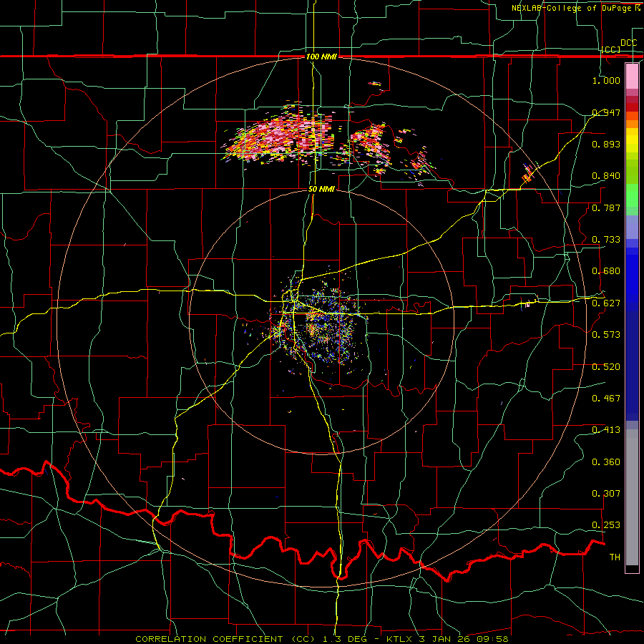This screenshot has height=644, width=644.
Task: Click the Correlation Coefficient caption at bottom
Action: coord(322,639)
